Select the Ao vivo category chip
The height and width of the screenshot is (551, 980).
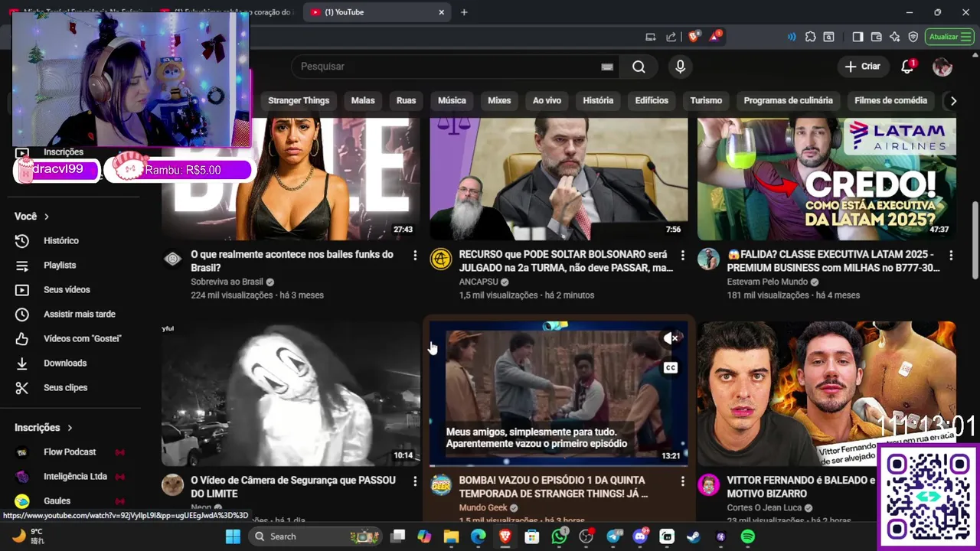[x=547, y=100]
